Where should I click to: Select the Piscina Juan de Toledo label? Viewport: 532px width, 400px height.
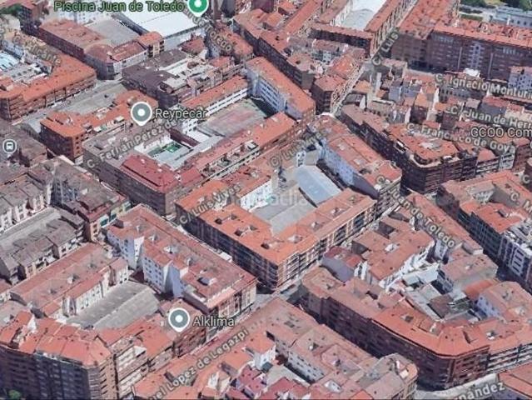(x=119, y=6)
